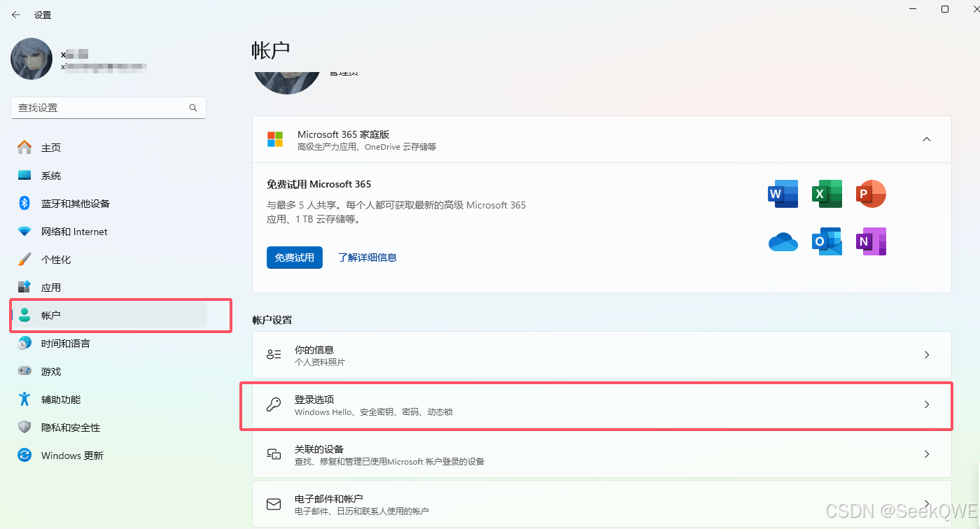Screen dimensions: 980x529
Task: Click the 隐私和安全性 sidebar label
Action: (71, 427)
